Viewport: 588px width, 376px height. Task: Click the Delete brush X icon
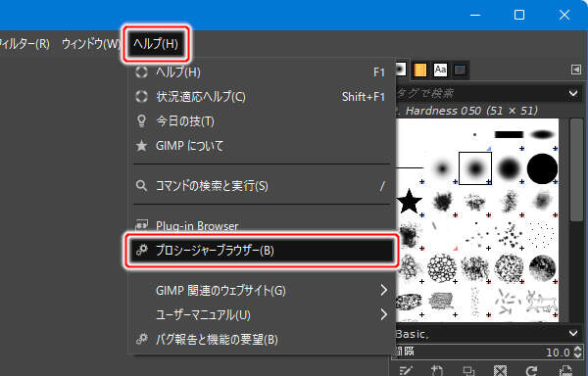tap(500, 371)
